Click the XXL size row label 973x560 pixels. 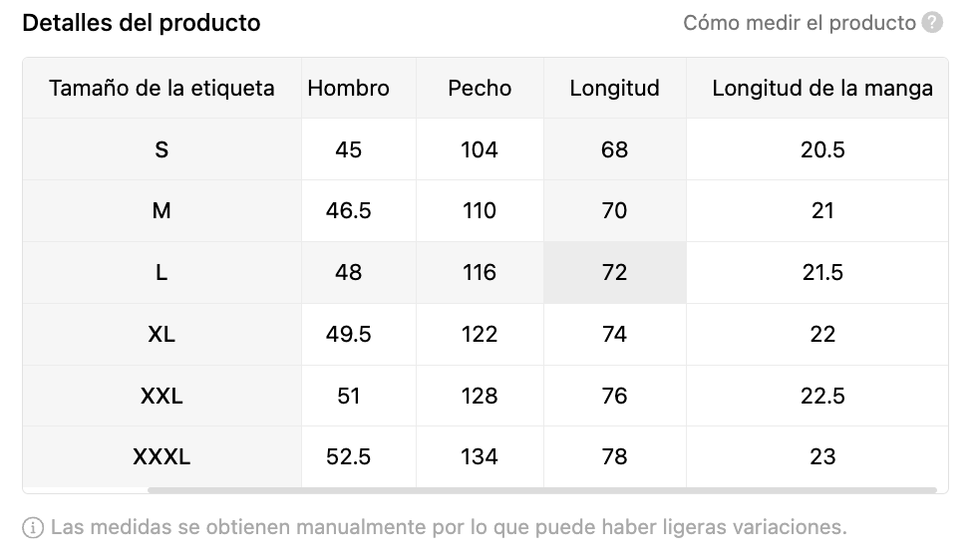click(162, 396)
